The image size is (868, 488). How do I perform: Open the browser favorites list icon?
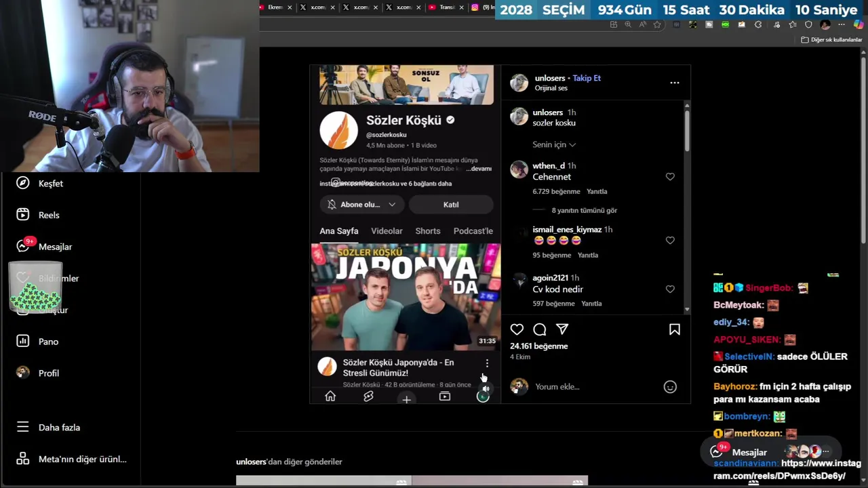793,24
